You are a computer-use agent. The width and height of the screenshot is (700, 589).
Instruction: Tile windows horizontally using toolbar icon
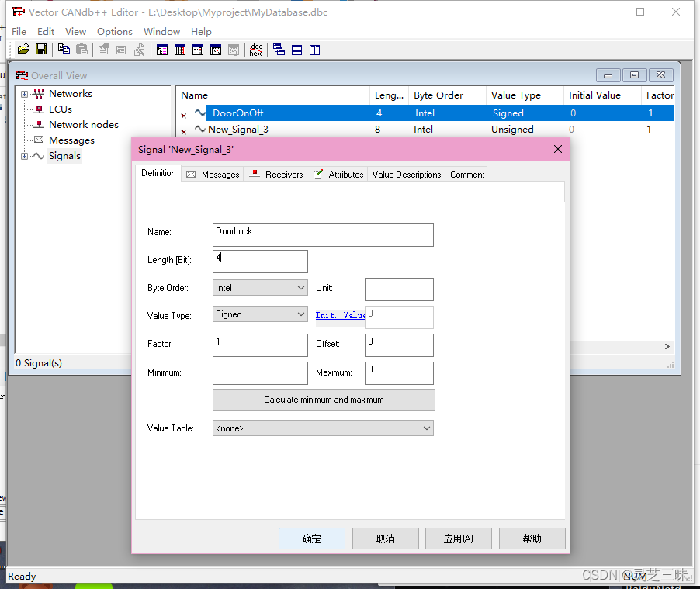tap(297, 50)
